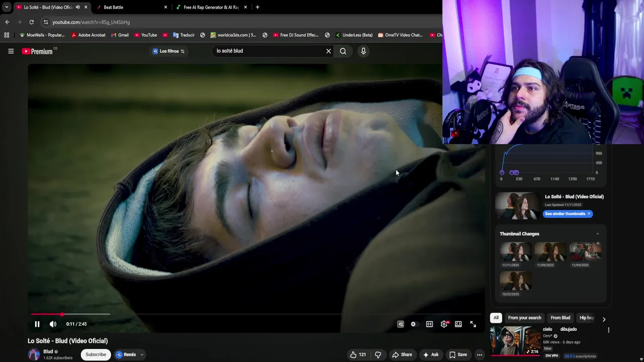
Task: Open worldcia3ds.com bookmark
Action: click(233, 35)
